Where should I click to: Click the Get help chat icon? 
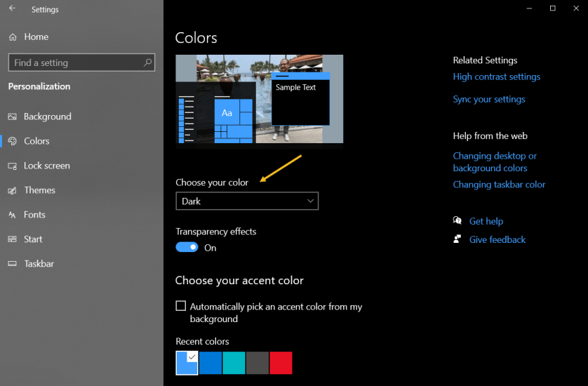point(457,221)
